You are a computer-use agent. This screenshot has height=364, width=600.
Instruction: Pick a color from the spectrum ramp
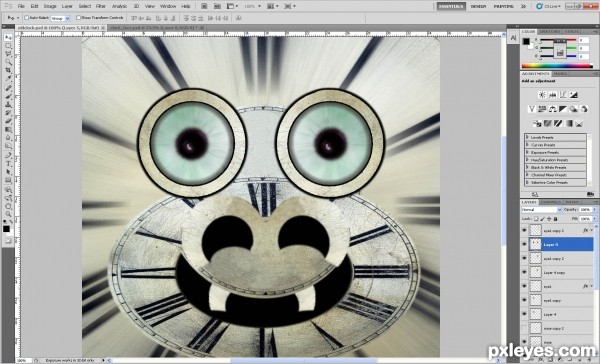(557, 66)
